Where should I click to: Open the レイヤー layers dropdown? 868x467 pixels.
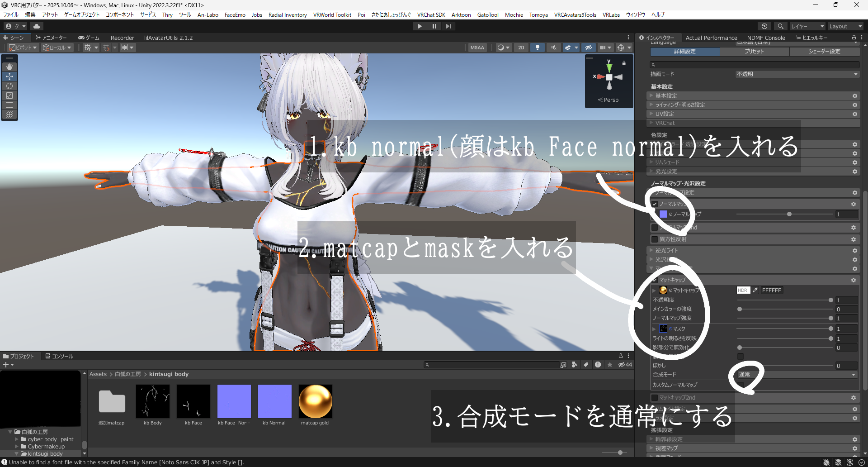click(807, 26)
